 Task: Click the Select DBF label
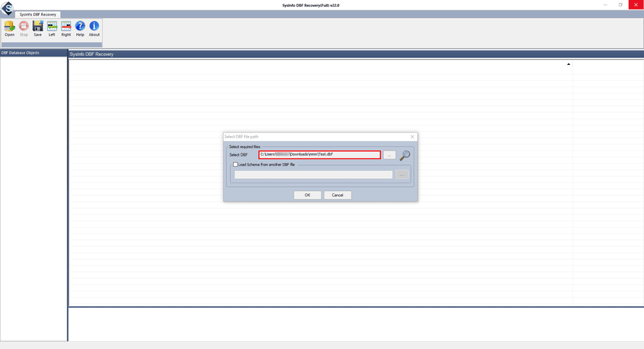[x=238, y=155]
